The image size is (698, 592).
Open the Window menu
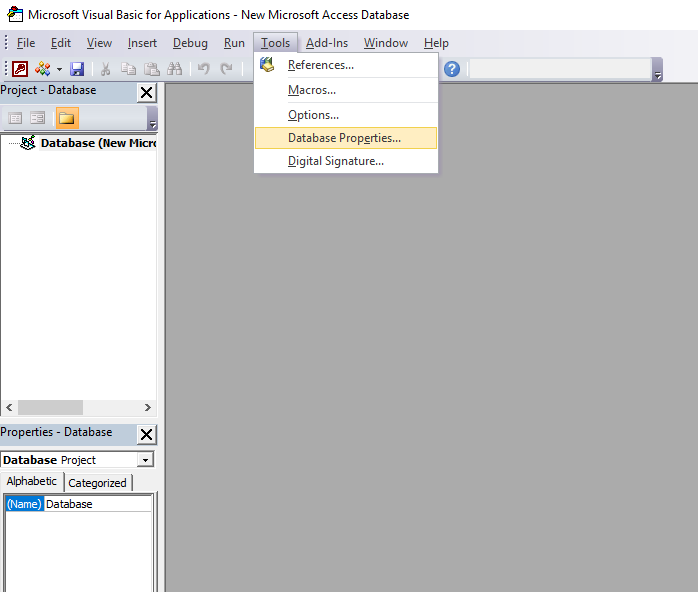pos(386,43)
